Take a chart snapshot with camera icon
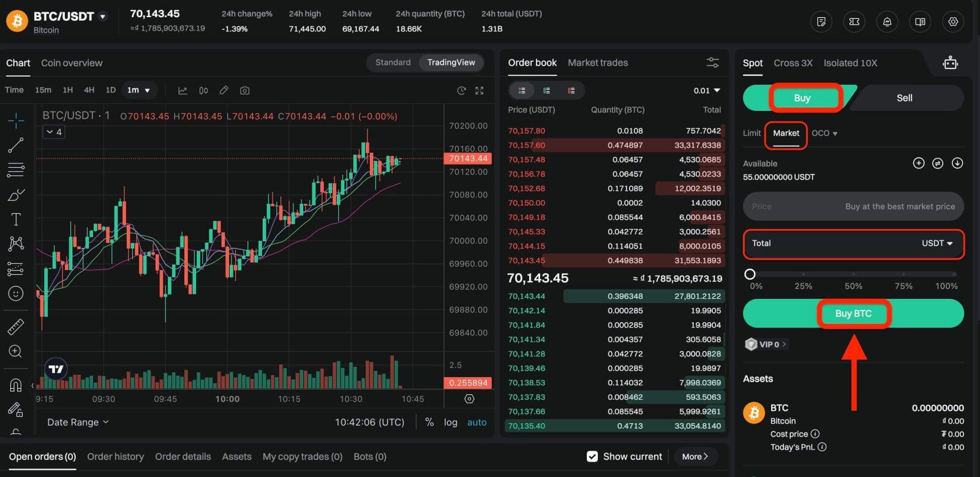 245,91
